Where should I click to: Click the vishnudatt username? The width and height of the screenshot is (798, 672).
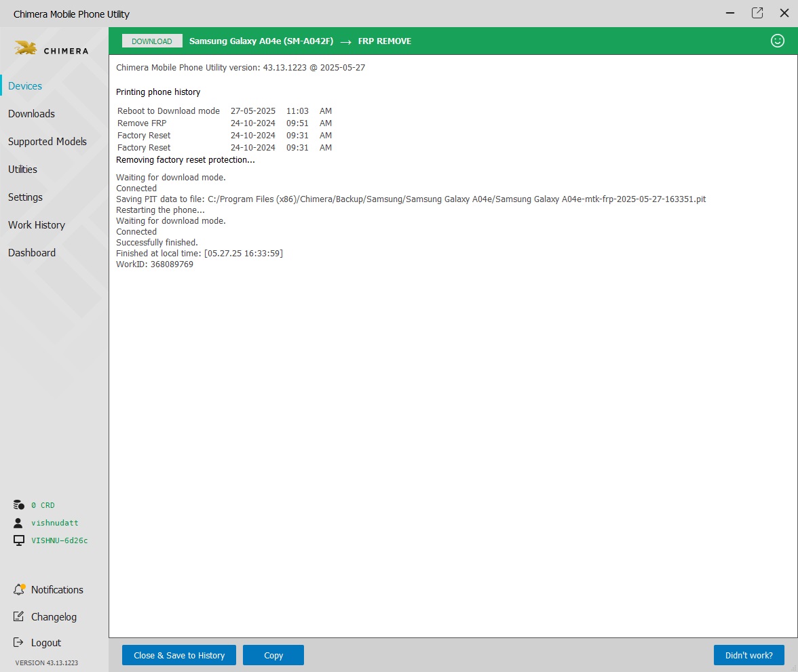[x=55, y=523]
